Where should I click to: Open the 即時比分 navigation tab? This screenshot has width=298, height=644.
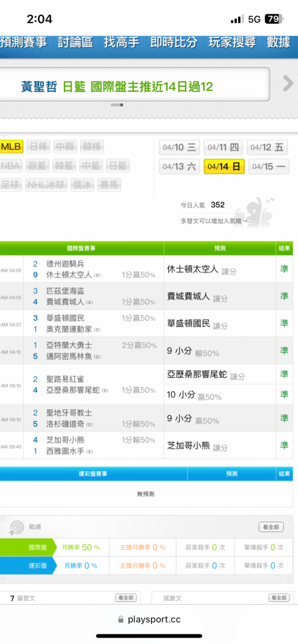[x=174, y=42]
